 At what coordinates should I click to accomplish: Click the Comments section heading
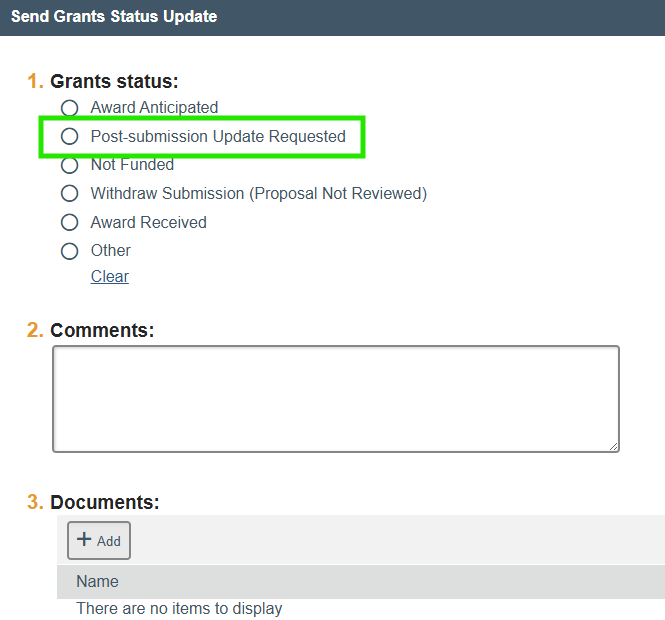[x=102, y=330]
